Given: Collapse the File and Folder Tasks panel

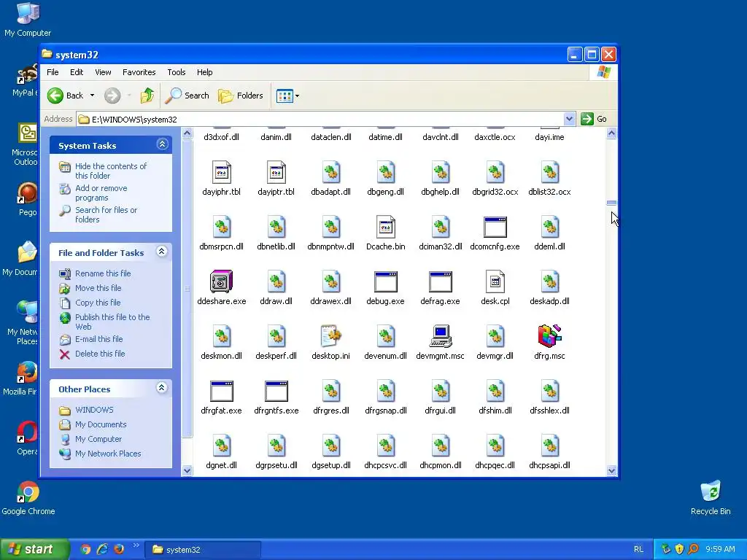Looking at the screenshot, I should tap(162, 252).
